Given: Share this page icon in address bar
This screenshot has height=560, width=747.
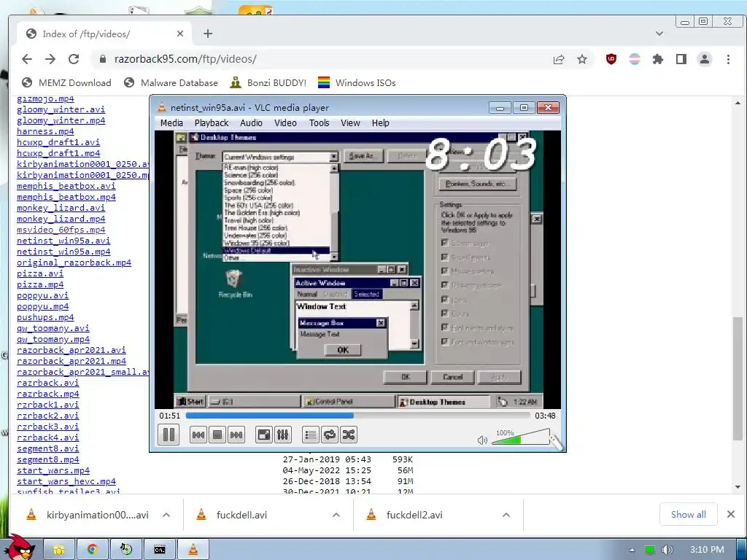Looking at the screenshot, I should [x=559, y=59].
